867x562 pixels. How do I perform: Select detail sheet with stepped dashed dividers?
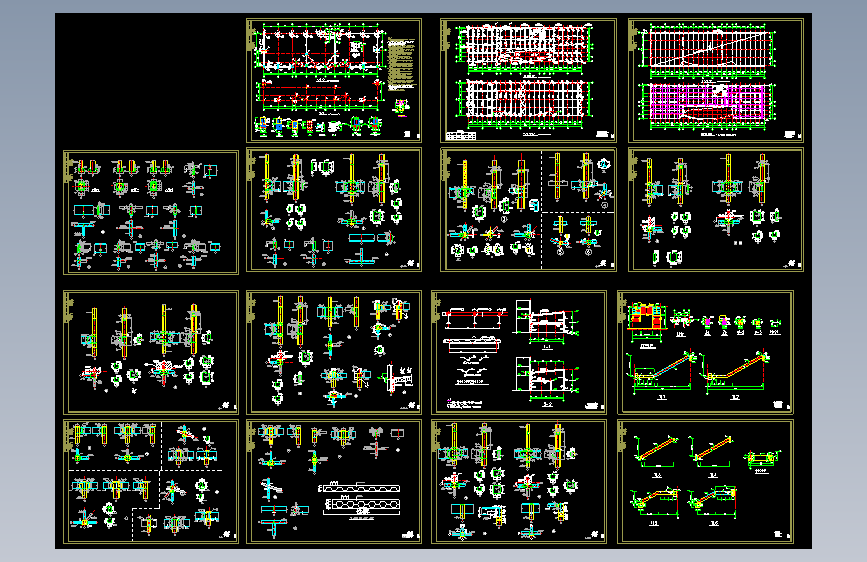click(x=151, y=481)
